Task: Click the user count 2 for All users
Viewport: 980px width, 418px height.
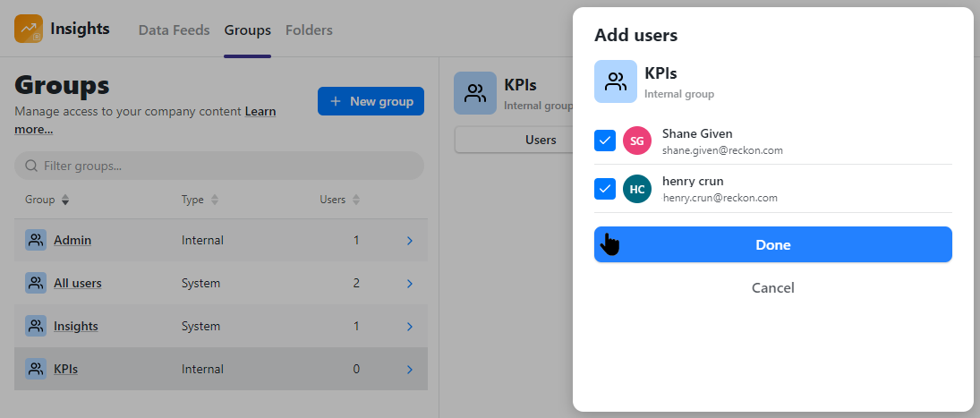Action: coord(356,283)
